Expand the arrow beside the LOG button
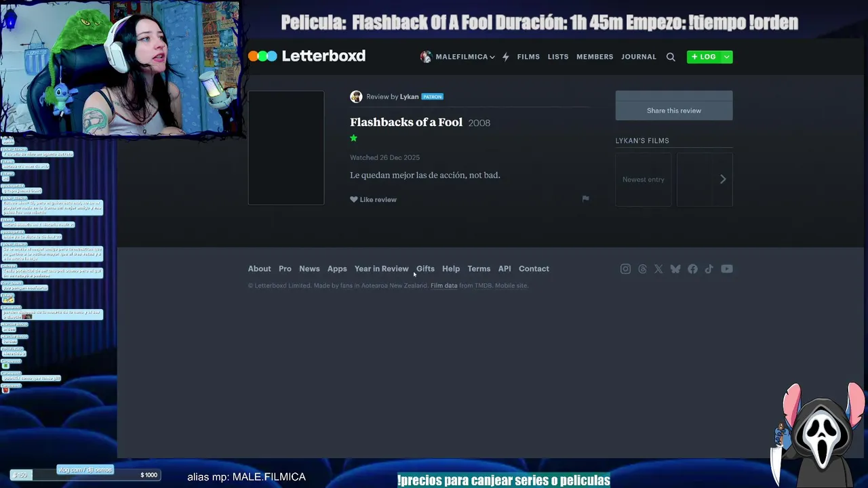The height and width of the screenshot is (488, 868). (x=727, y=57)
